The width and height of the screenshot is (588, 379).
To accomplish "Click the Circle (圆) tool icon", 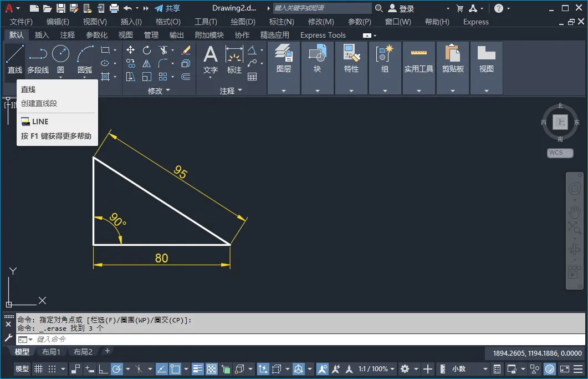I will coord(60,54).
